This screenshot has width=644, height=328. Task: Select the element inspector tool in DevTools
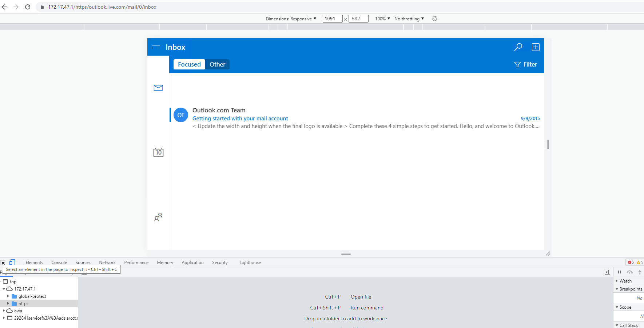[3, 262]
